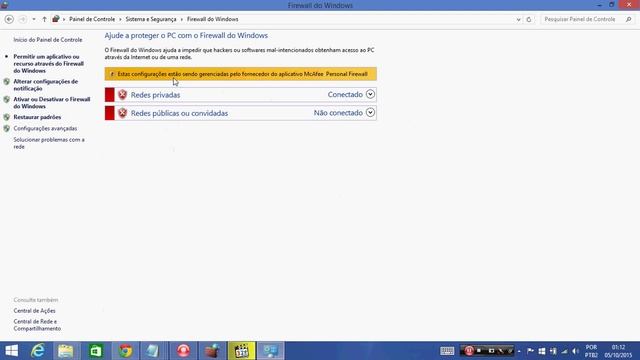Screen dimensions: 640x360
Task: Click shield icon beside Restaurar padrões
Action: 7,117
